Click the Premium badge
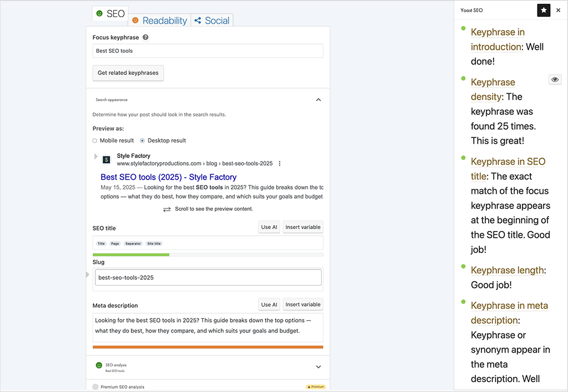The height and width of the screenshot is (392, 568). point(316,387)
